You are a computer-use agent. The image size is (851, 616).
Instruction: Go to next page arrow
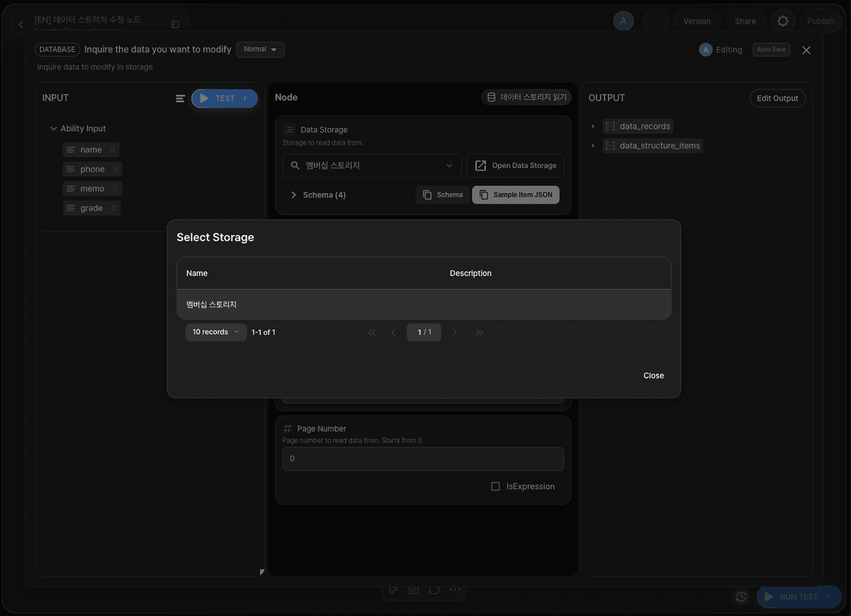(454, 332)
